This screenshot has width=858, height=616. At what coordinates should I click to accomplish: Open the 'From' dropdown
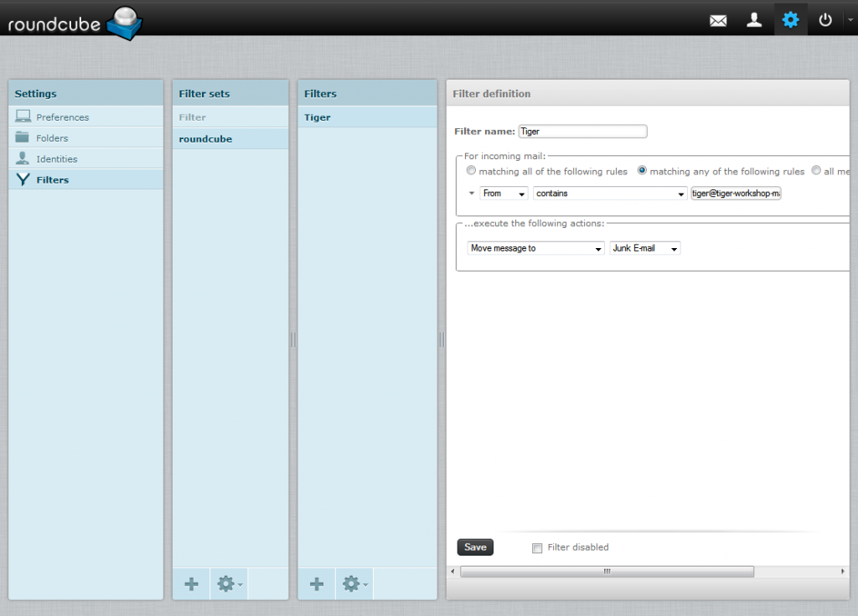pyautogui.click(x=503, y=193)
